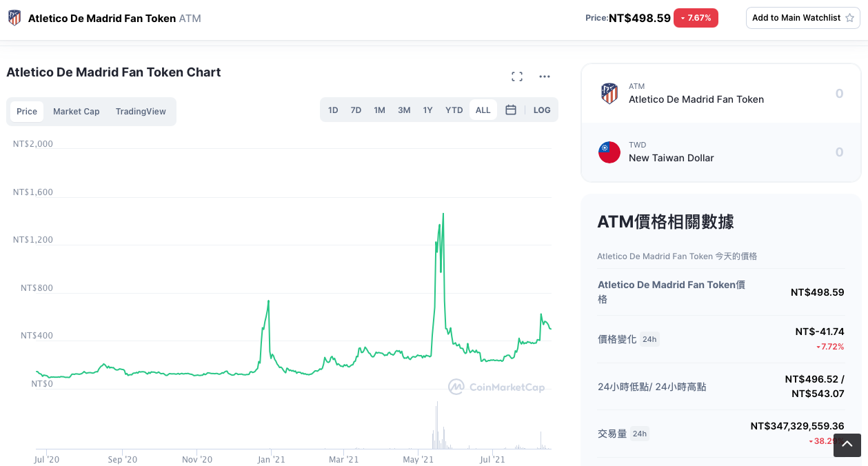The width and height of the screenshot is (868, 466).
Task: Open the chart three-dots options menu
Action: (545, 77)
